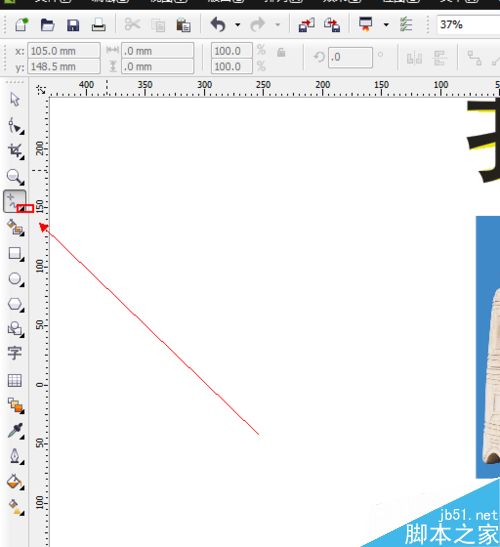
Task: Click the object width field
Action: tap(157, 51)
